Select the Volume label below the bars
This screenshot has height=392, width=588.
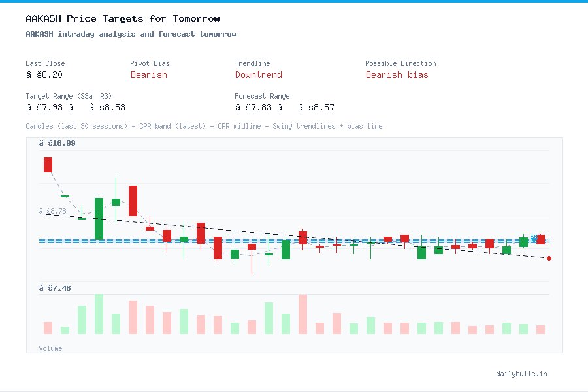50,348
